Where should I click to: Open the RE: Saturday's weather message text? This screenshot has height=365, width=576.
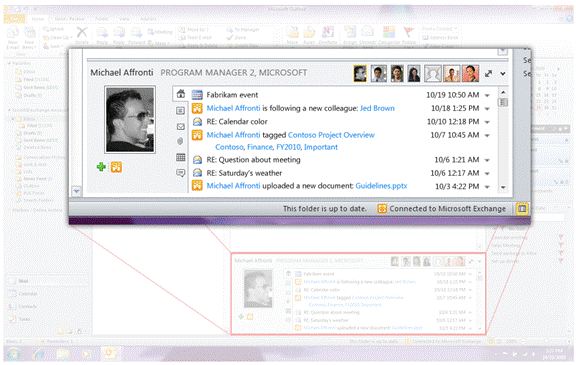(x=244, y=173)
